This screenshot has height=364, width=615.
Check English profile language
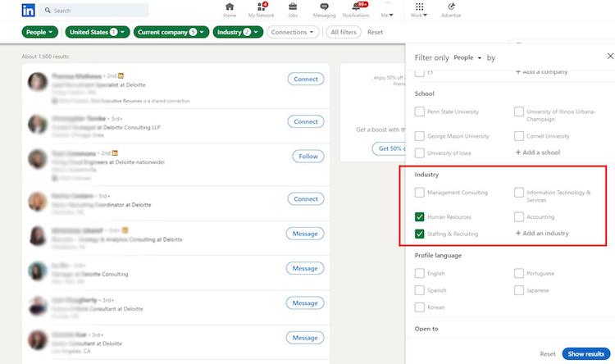(419, 273)
